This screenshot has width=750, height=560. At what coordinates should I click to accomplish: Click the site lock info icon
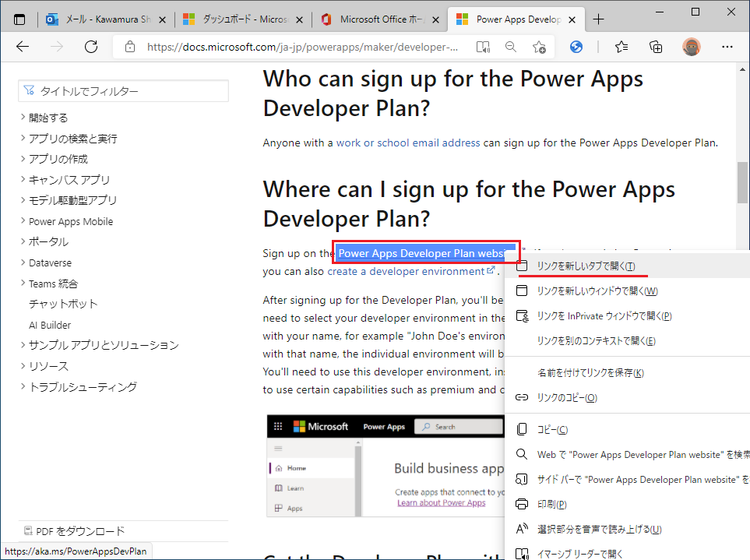(x=130, y=47)
